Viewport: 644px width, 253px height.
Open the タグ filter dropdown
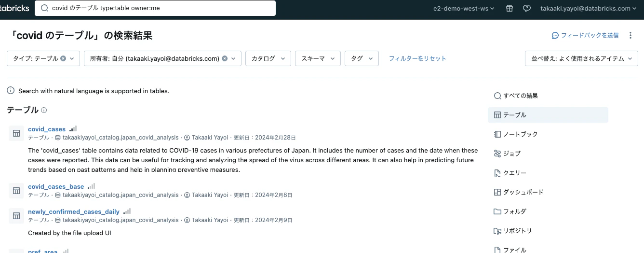click(x=362, y=58)
